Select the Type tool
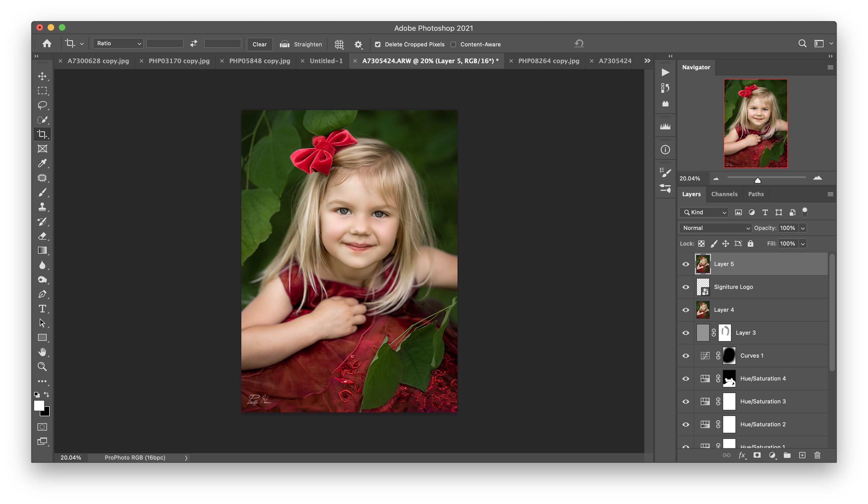Viewport: 868px width, 504px height. [x=43, y=309]
